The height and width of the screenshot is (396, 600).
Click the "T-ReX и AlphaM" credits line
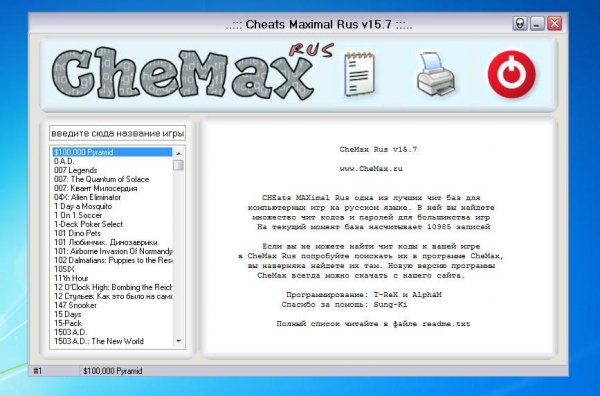pyautogui.click(x=364, y=295)
